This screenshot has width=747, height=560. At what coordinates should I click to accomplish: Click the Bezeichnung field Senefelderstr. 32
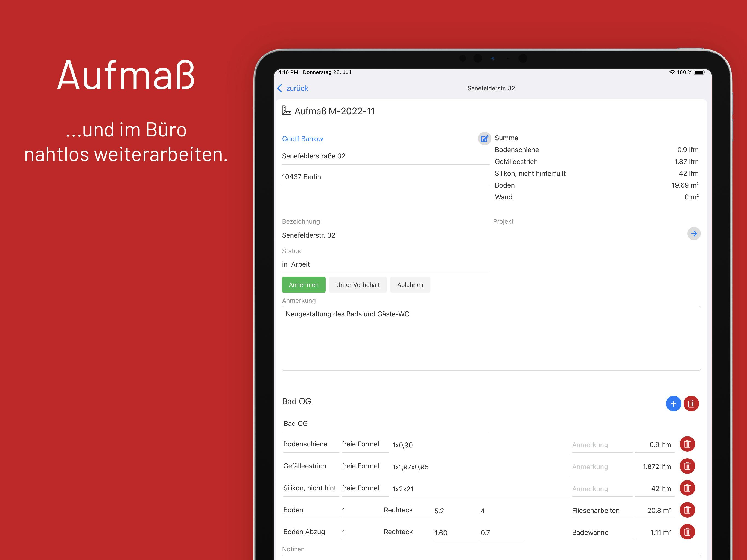pyautogui.click(x=385, y=235)
